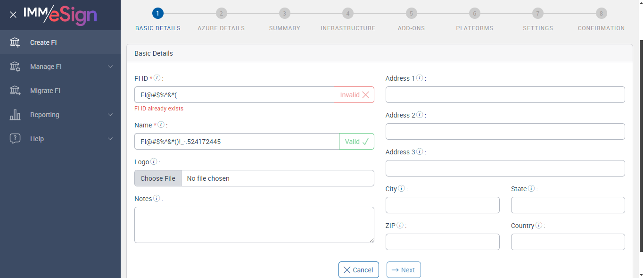Click the info icon beside Logo label

point(154,162)
